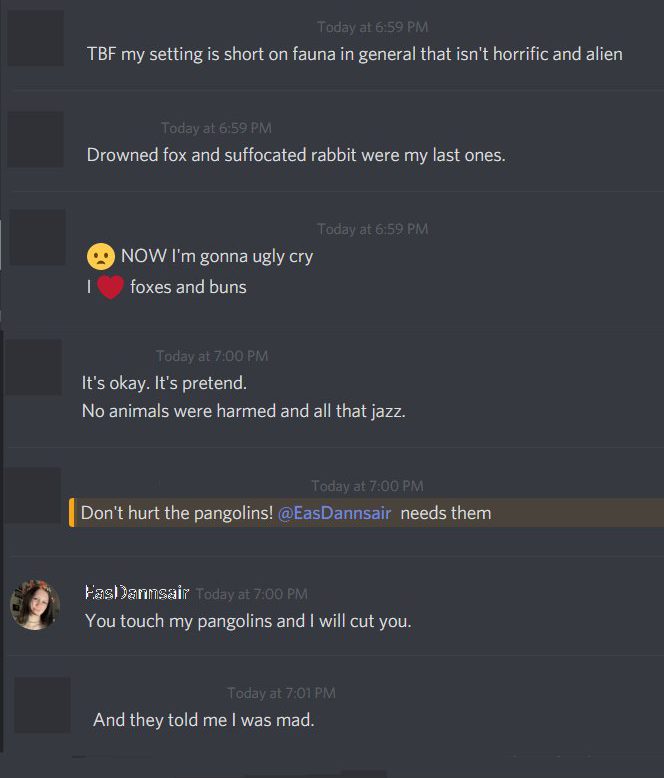Screen dimensions: 664x778
Task: Click the red heart emoji before 'foxes'
Action: pos(110,287)
